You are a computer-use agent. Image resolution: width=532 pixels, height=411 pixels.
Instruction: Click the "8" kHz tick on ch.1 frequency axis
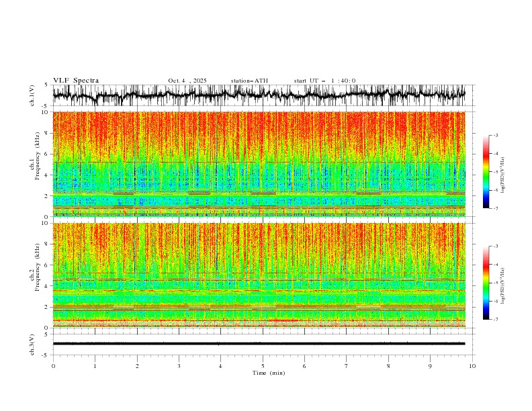pos(47,133)
